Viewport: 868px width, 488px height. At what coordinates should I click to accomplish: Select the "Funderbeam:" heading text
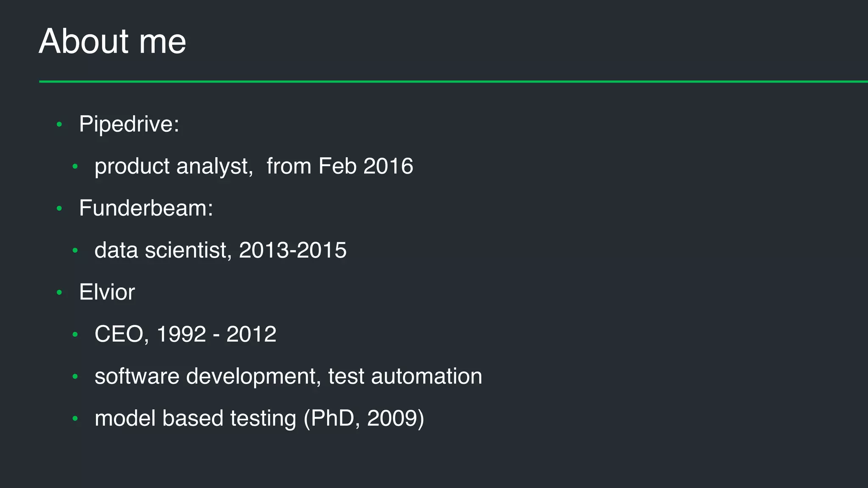[x=146, y=208]
